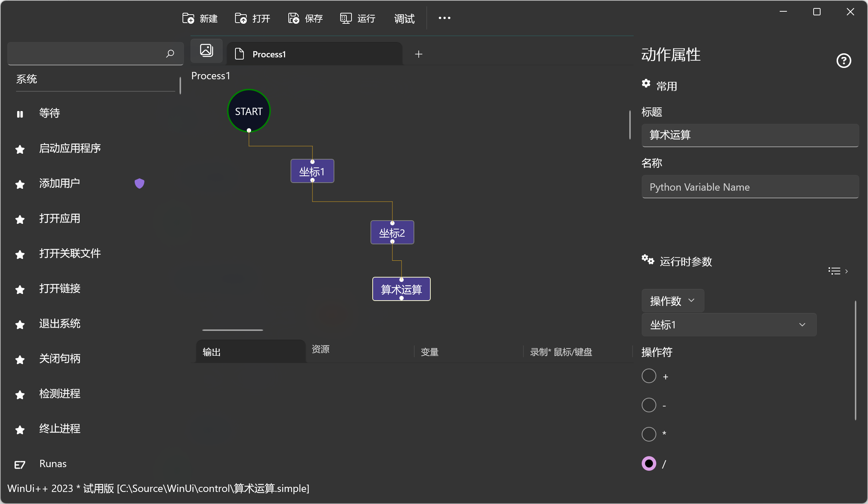Screen dimensions: 868x504
Task: Click the Save (保存) toolbar icon
Action: (293, 18)
